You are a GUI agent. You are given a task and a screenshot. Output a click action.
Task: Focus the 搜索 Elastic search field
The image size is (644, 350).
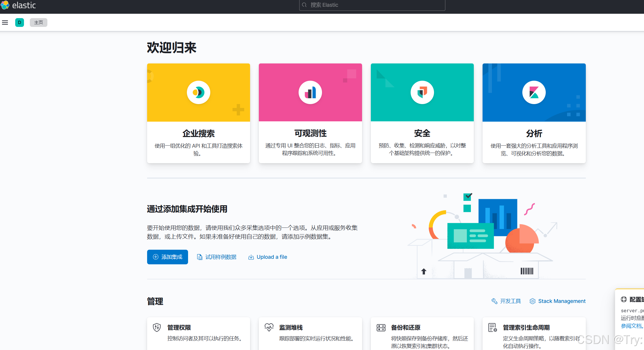click(x=372, y=5)
